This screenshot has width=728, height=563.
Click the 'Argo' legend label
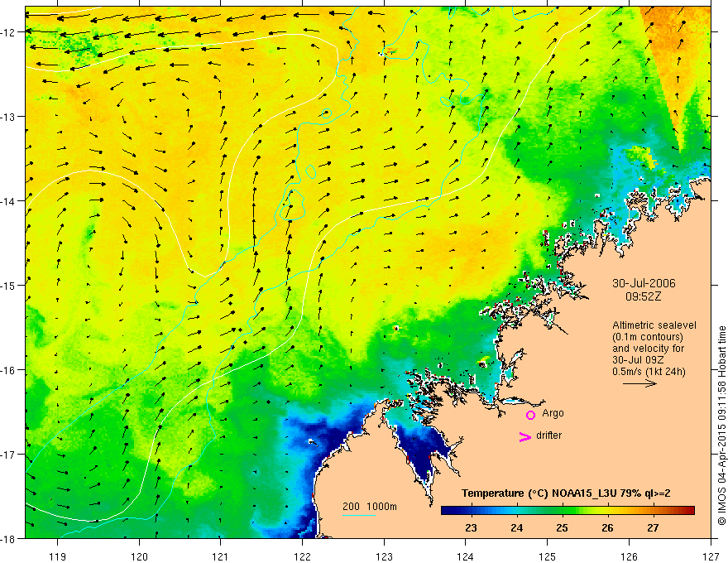553,413
